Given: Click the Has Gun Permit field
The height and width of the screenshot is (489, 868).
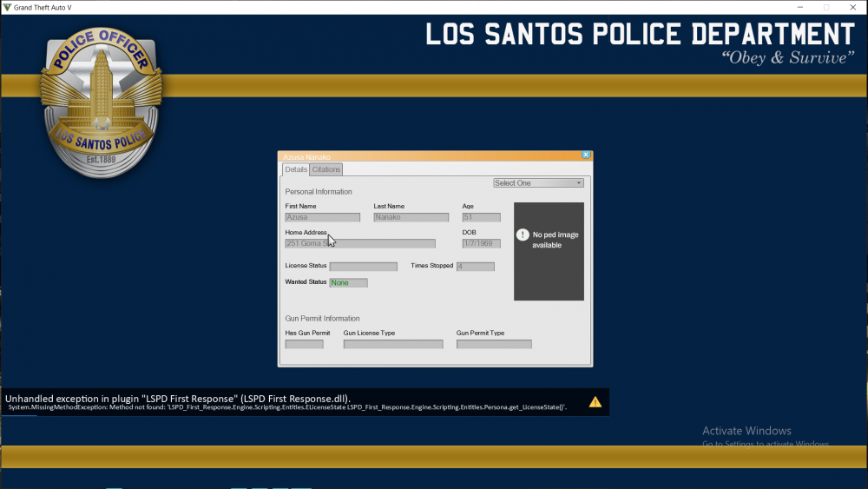Looking at the screenshot, I should click(304, 344).
